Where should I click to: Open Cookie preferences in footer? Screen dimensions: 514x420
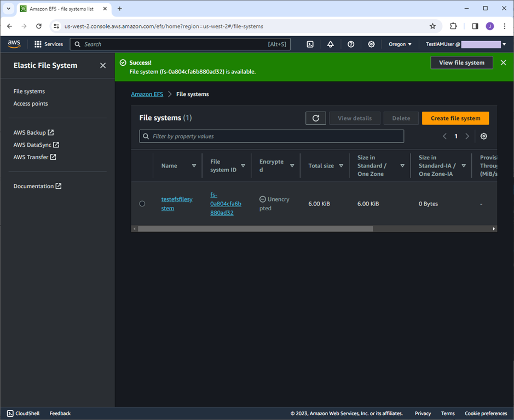(x=486, y=413)
